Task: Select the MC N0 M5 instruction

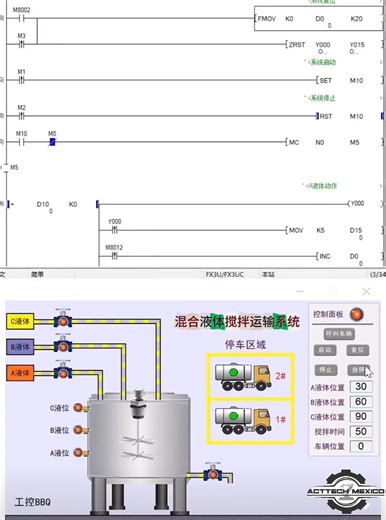Action: click(335, 142)
